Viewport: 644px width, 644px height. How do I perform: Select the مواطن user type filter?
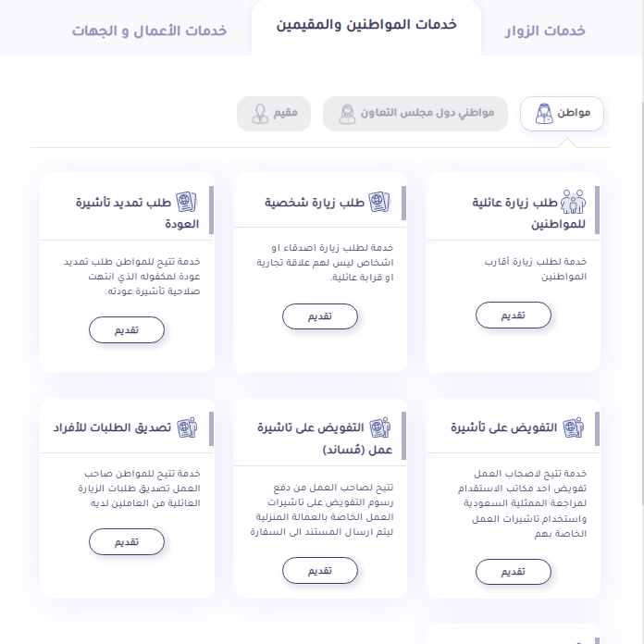tap(562, 114)
